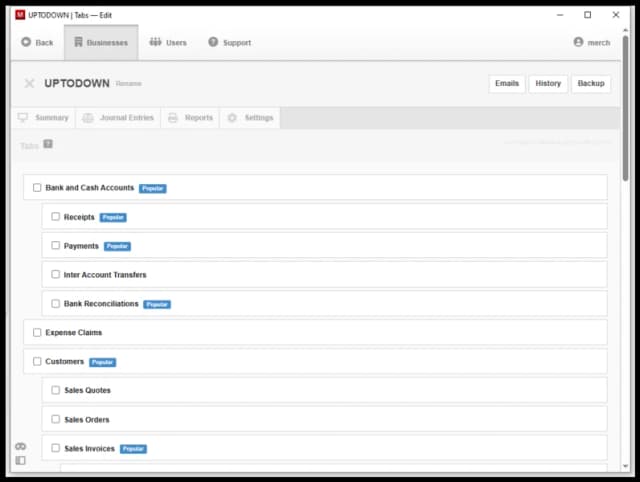Click the Sales Orders label

pos(87,420)
